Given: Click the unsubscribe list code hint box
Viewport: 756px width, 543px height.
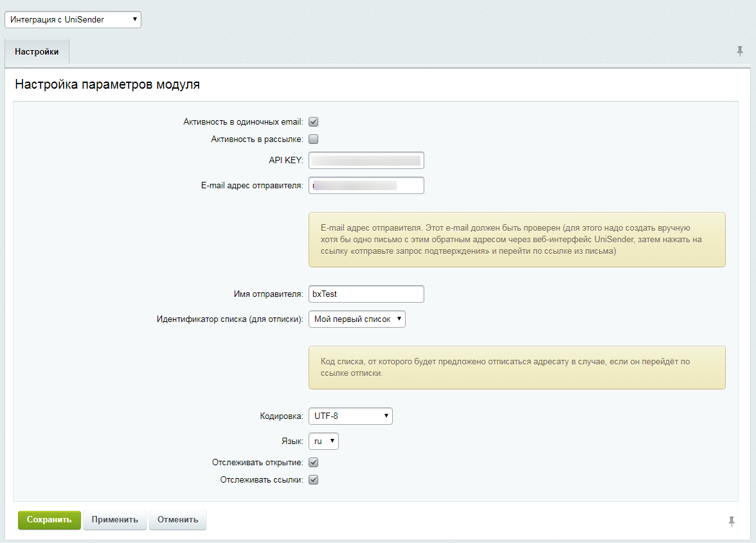Looking at the screenshot, I should point(517,368).
